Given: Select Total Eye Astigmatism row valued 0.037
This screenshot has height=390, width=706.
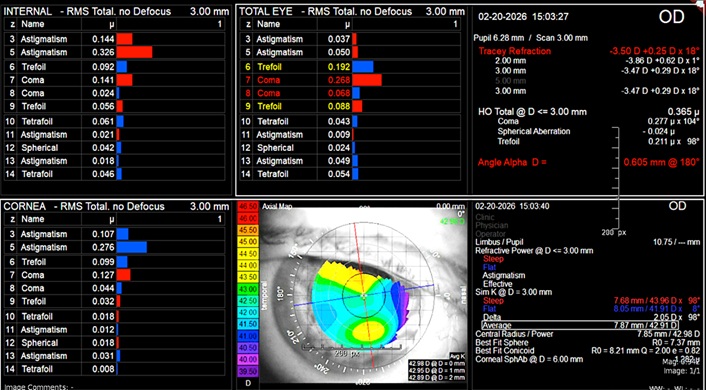Looking at the screenshot, I should (x=350, y=39).
